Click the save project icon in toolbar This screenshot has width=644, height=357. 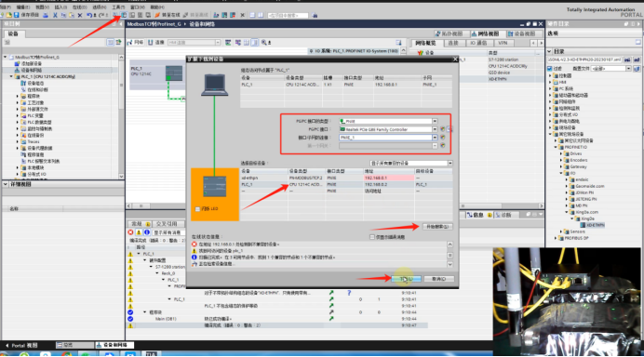17,15
